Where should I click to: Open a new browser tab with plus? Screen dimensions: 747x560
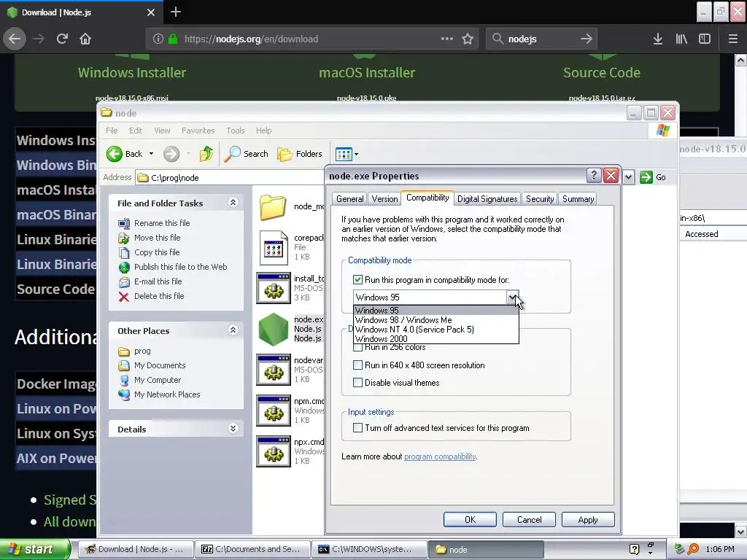point(176,12)
